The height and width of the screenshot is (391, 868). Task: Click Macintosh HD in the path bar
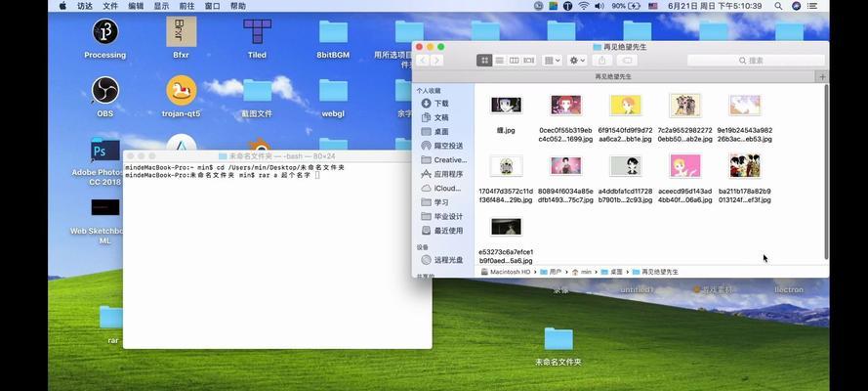click(506, 272)
